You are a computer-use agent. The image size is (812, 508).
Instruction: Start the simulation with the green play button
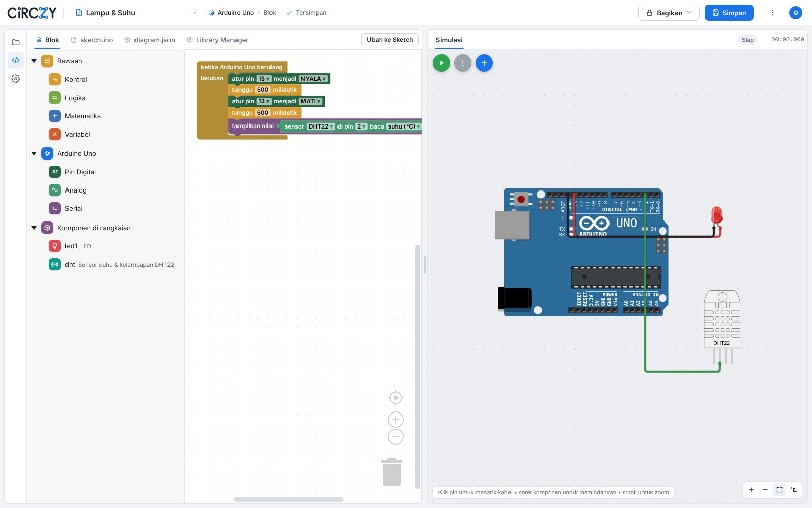(x=441, y=63)
